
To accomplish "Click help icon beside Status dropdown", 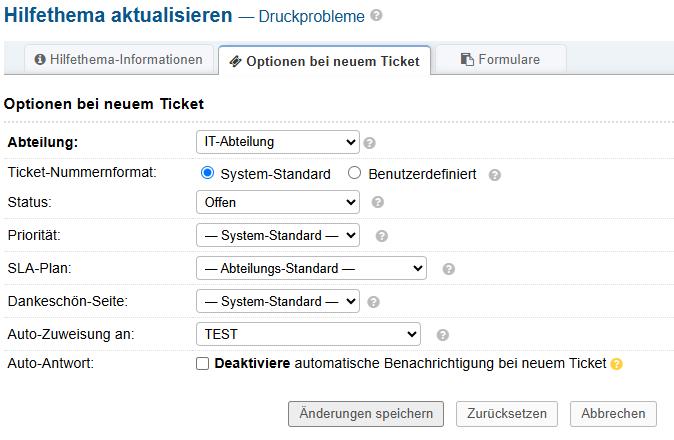I will tap(377, 202).
